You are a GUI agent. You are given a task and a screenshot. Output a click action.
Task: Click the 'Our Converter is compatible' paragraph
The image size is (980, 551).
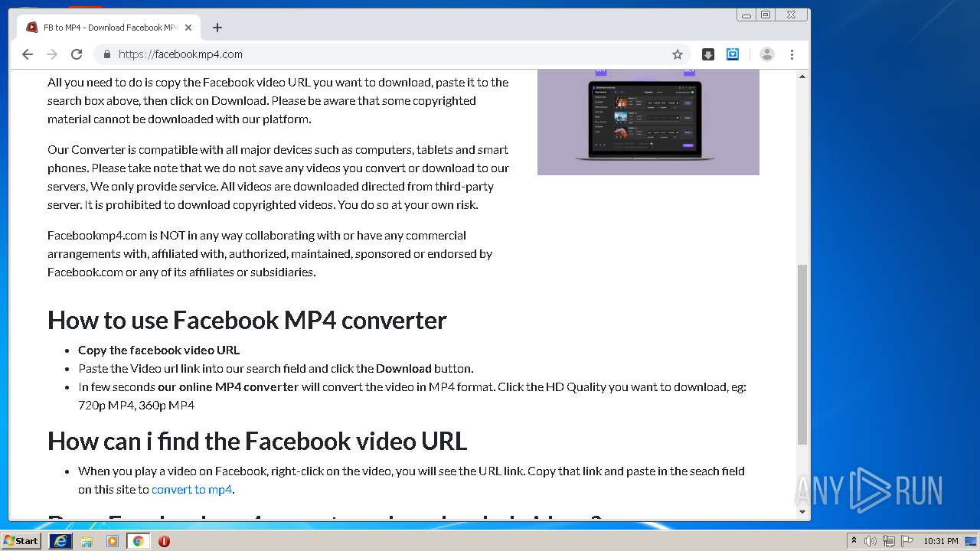pos(278,177)
